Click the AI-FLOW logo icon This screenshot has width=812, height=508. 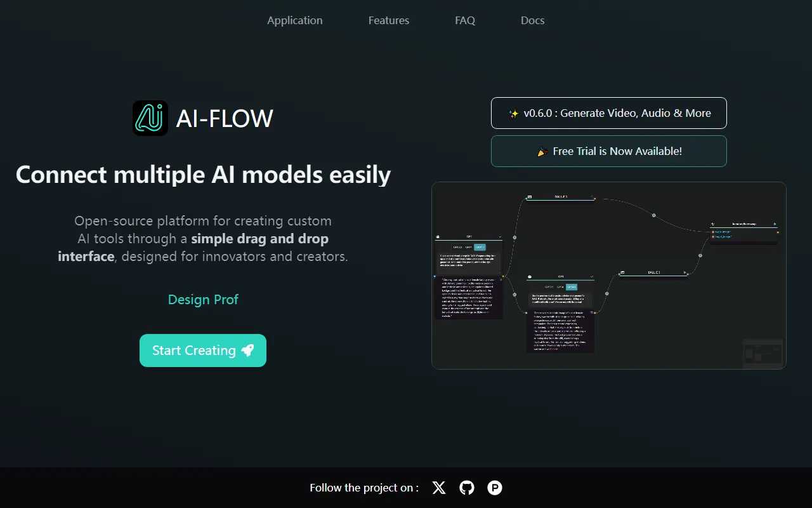(150, 118)
